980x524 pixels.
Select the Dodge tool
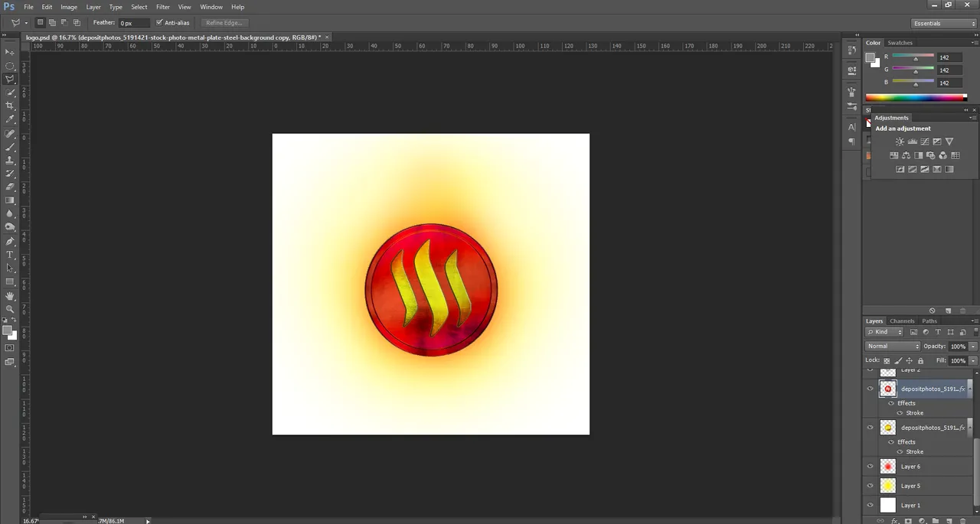click(x=10, y=227)
